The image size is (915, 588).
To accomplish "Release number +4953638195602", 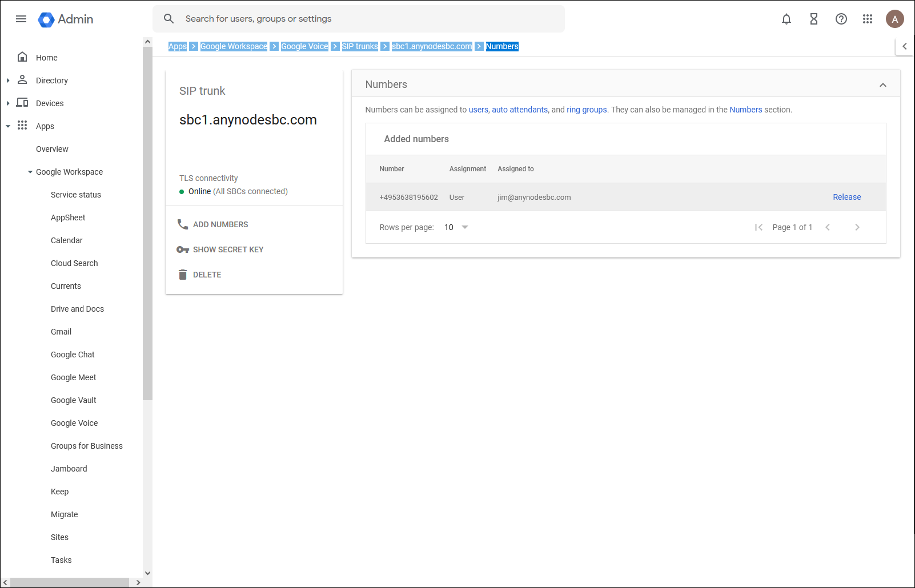I will (847, 197).
